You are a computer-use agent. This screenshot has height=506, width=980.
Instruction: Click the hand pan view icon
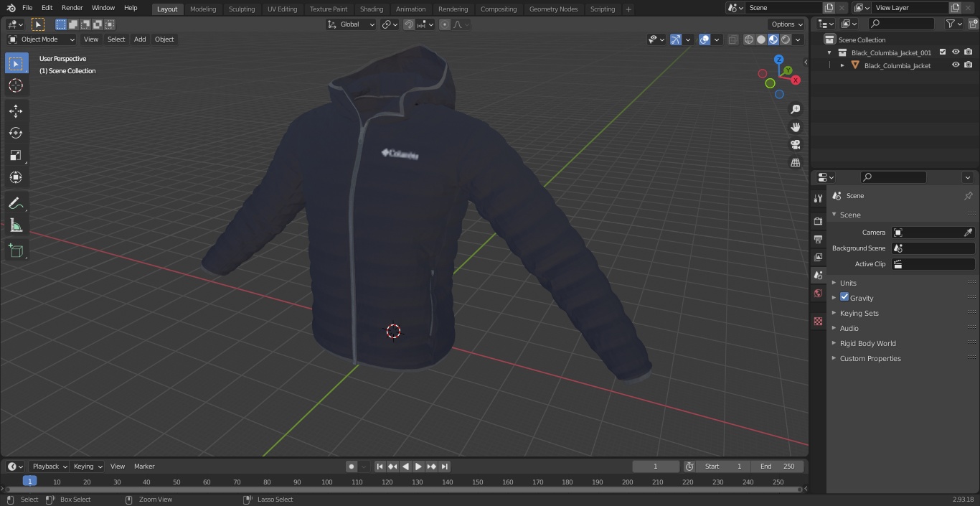795,127
